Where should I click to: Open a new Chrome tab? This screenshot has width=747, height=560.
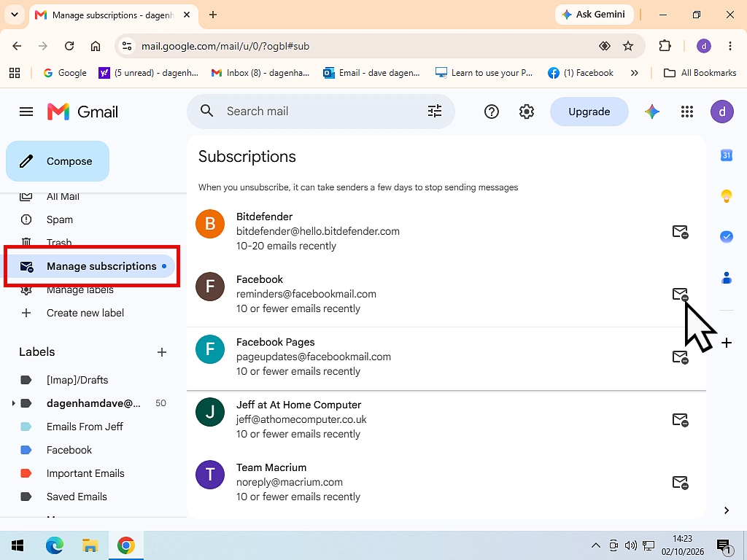[x=213, y=15]
